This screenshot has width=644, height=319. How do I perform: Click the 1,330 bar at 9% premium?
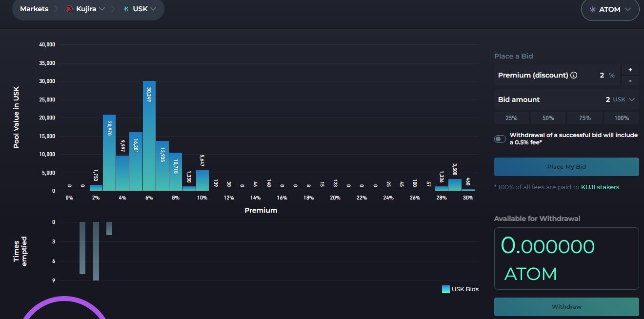[189, 188]
